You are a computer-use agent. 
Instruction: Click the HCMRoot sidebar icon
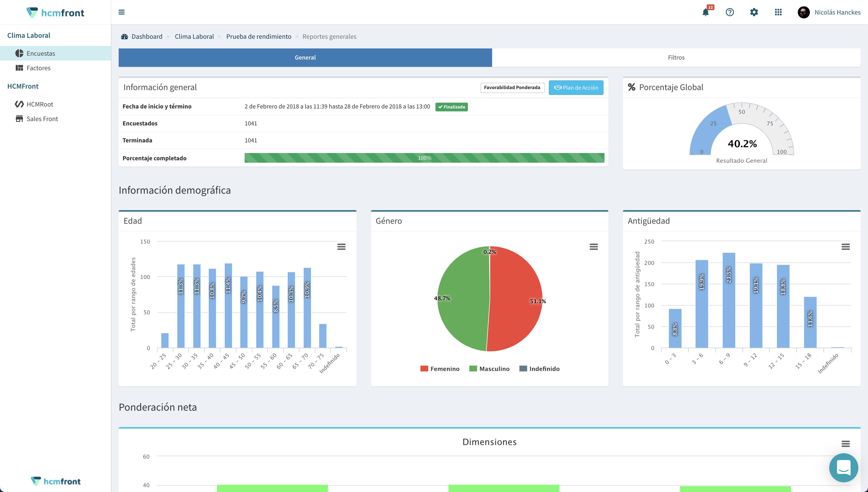coord(19,104)
